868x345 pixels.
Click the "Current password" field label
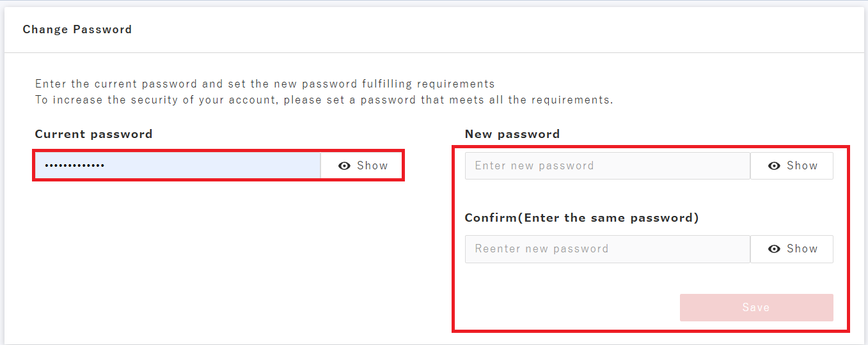point(93,134)
